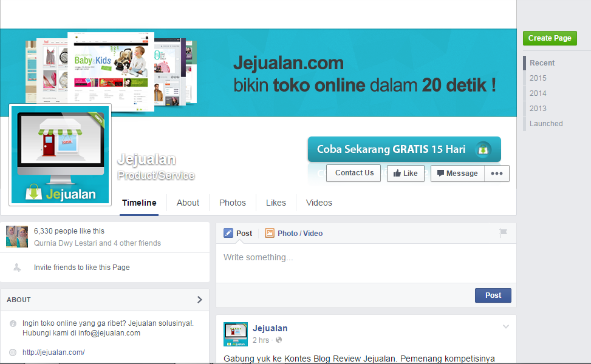The width and height of the screenshot is (591, 364).
Task: Click Invite friends to like this Page
Action: (x=82, y=268)
